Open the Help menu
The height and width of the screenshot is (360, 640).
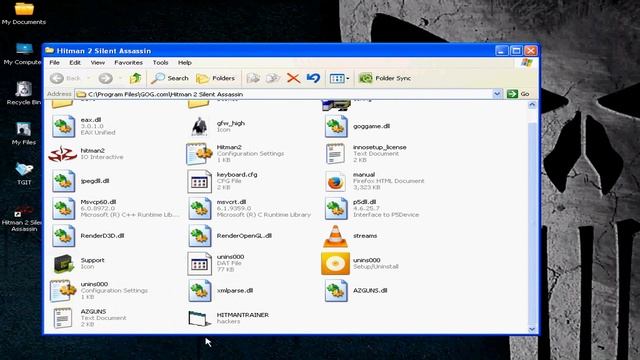(184, 62)
